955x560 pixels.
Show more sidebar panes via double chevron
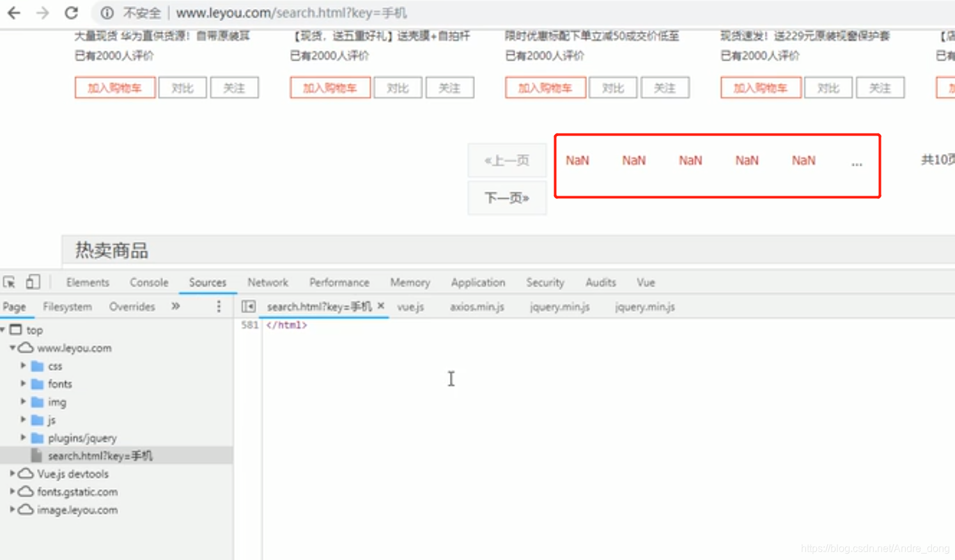tap(176, 307)
